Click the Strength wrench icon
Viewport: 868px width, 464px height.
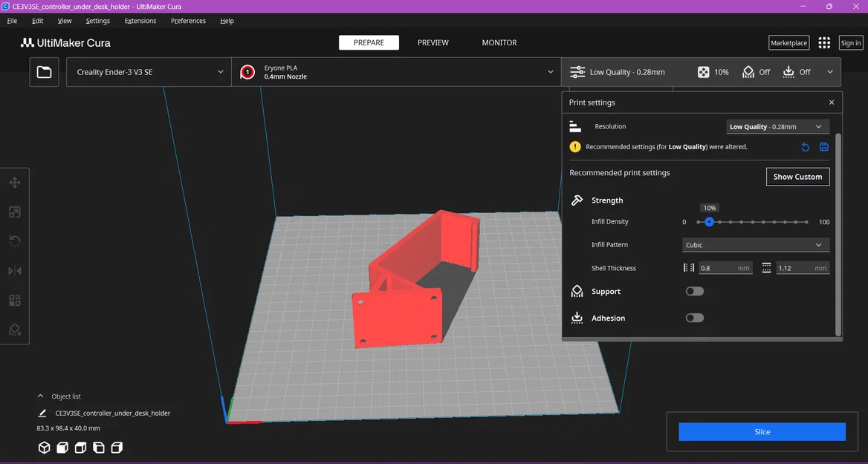[577, 200]
